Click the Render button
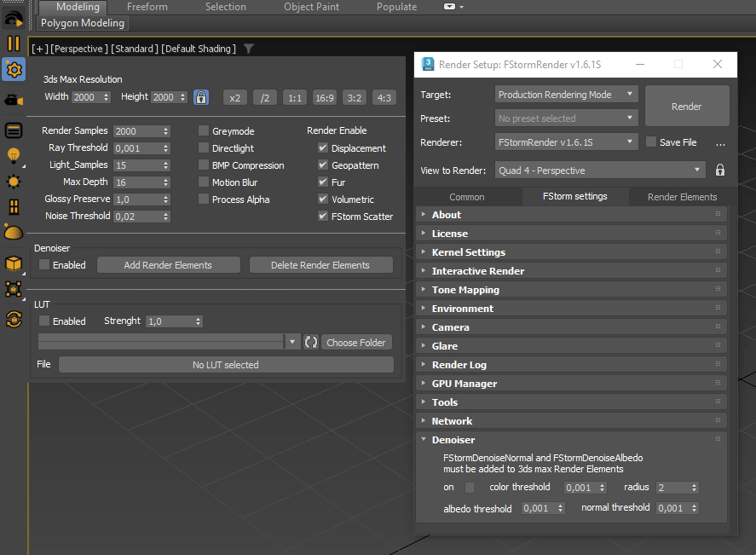This screenshot has height=555, width=756. pyautogui.click(x=687, y=106)
